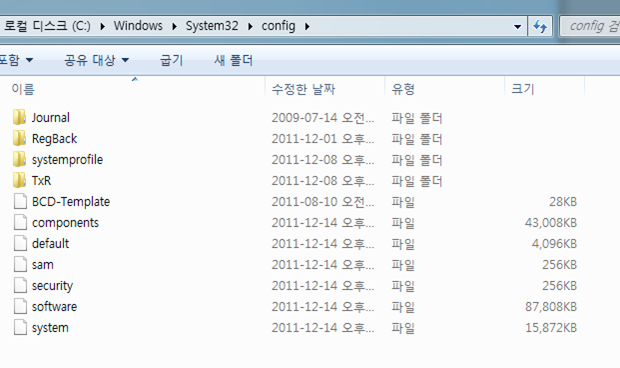The width and height of the screenshot is (620, 368).
Task: Select the default file name
Action: [50, 243]
